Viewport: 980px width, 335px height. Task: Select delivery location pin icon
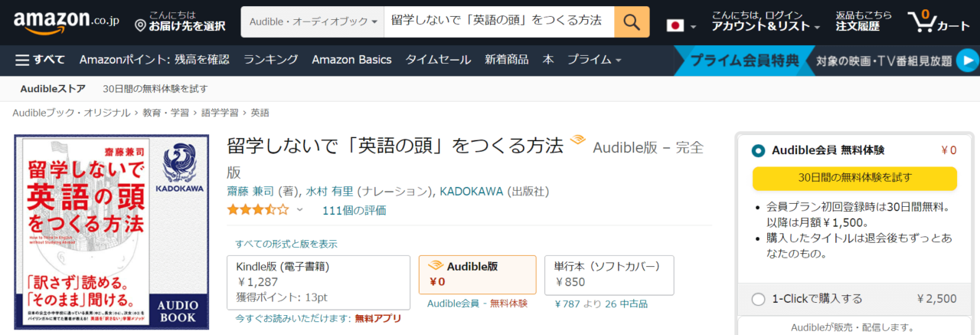[x=140, y=26]
